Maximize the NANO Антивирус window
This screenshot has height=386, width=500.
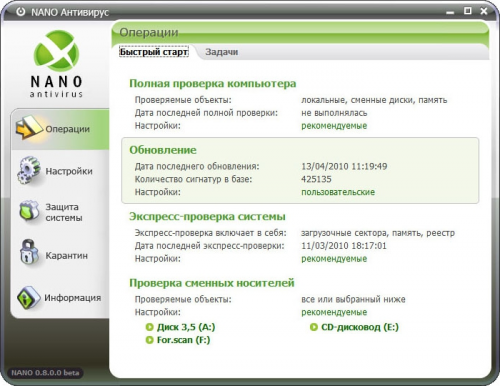(468, 11)
